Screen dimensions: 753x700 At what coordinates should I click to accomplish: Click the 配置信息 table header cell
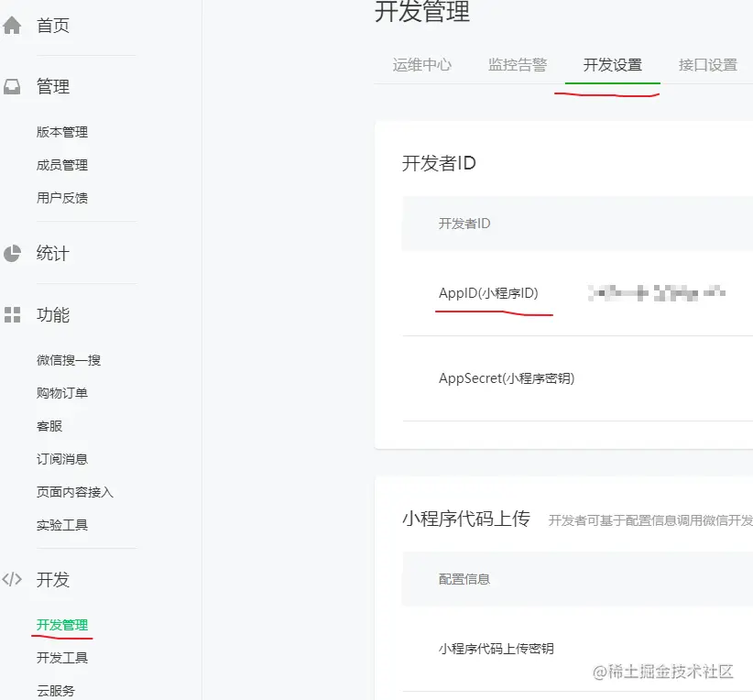[464, 579]
